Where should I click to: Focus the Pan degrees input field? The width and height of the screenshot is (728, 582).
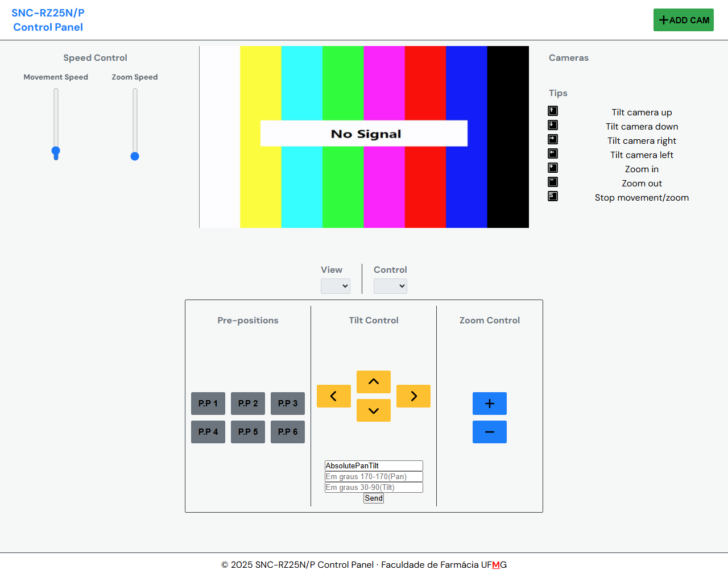(374, 477)
